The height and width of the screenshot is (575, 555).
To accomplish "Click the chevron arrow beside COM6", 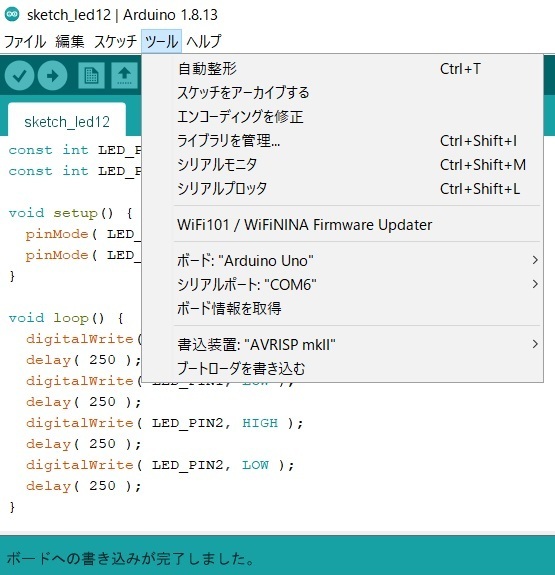I will tap(535, 284).
